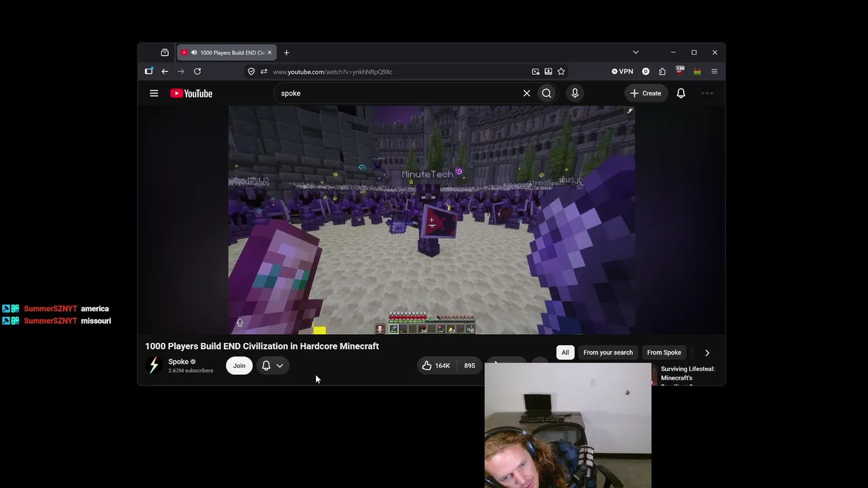The height and width of the screenshot is (488, 868).
Task: Open the YouTube guide hamburger menu
Action: coord(154,94)
